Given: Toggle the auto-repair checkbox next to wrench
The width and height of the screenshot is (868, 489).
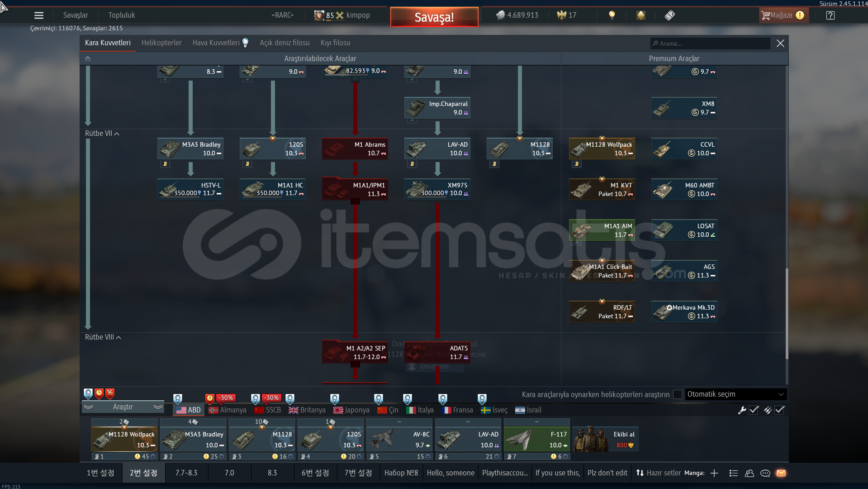Looking at the screenshot, I should pos(754,410).
